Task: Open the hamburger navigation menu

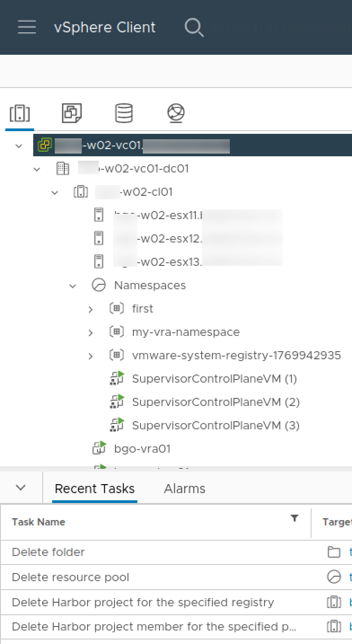Action: coord(27,27)
